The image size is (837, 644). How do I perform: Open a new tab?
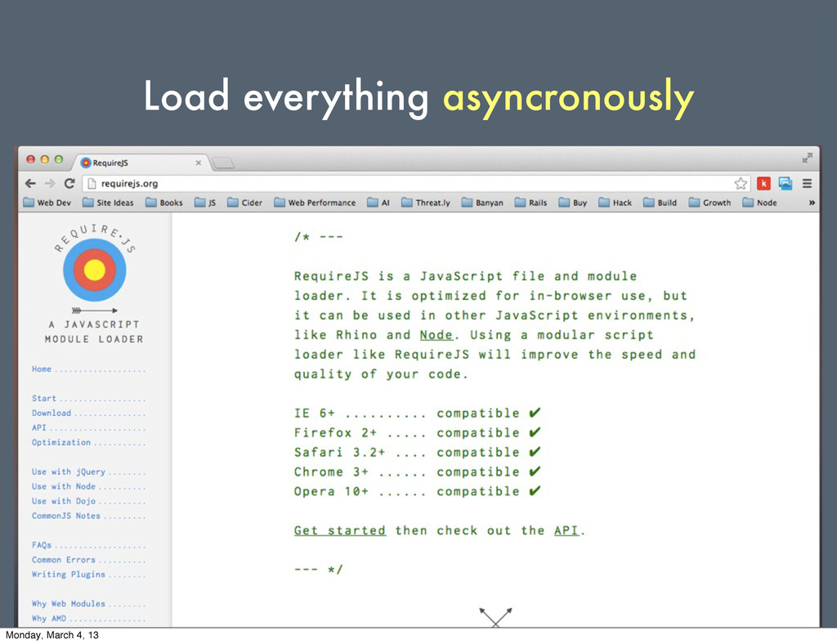[x=223, y=163]
